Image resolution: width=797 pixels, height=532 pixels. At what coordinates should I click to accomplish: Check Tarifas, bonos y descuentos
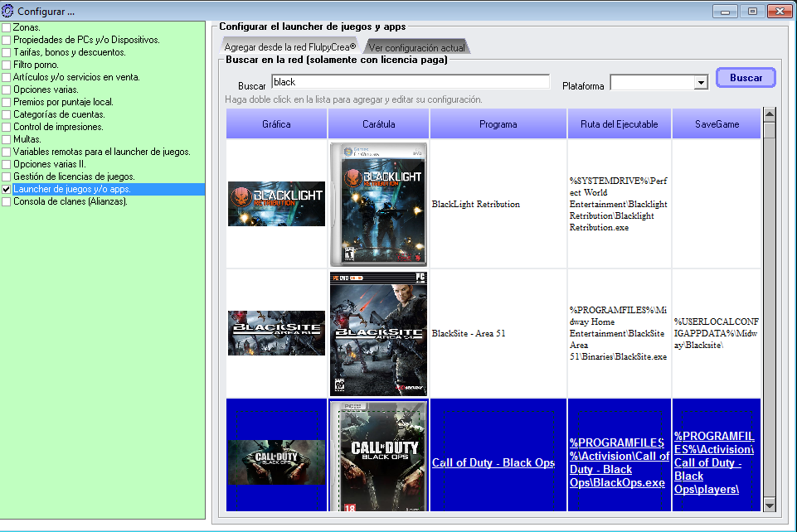click(6, 52)
